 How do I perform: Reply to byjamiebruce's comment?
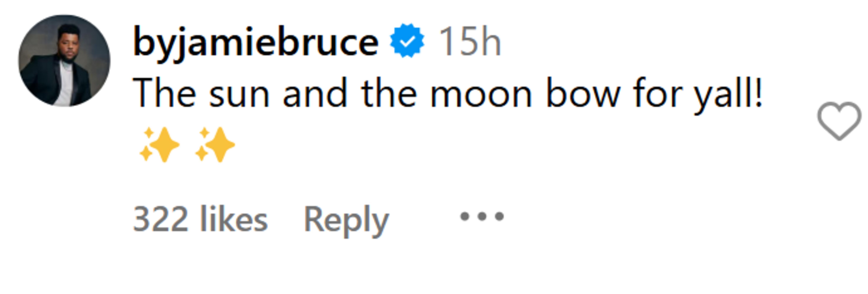tap(346, 220)
